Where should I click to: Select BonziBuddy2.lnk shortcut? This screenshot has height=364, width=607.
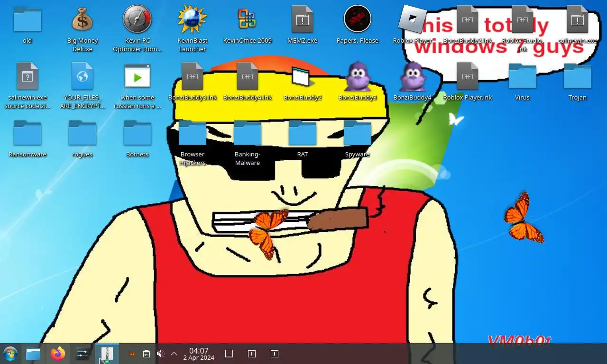point(468,19)
